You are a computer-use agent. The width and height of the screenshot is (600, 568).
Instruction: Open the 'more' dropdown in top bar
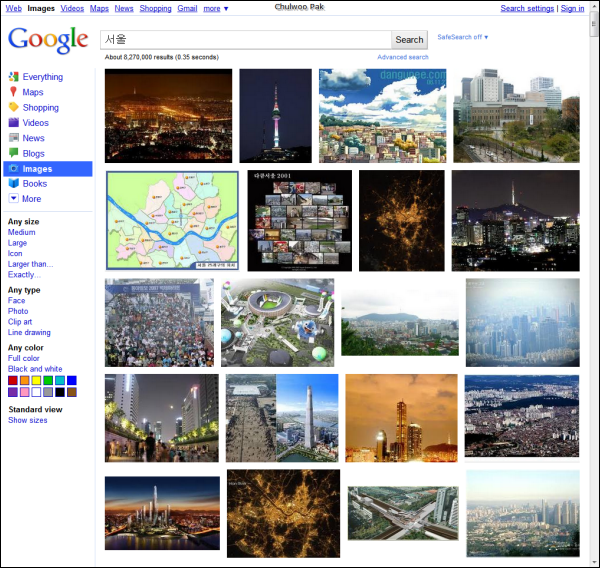pyautogui.click(x=216, y=8)
